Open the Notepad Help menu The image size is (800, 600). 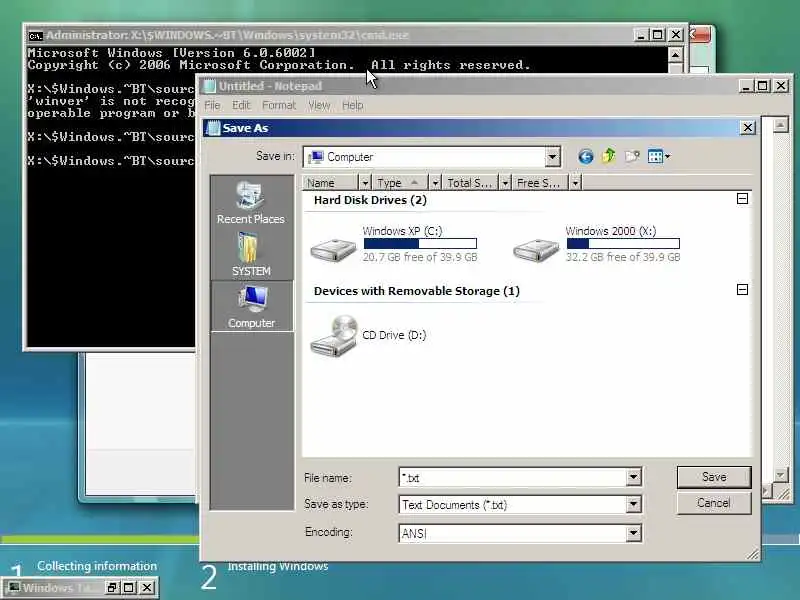point(353,106)
